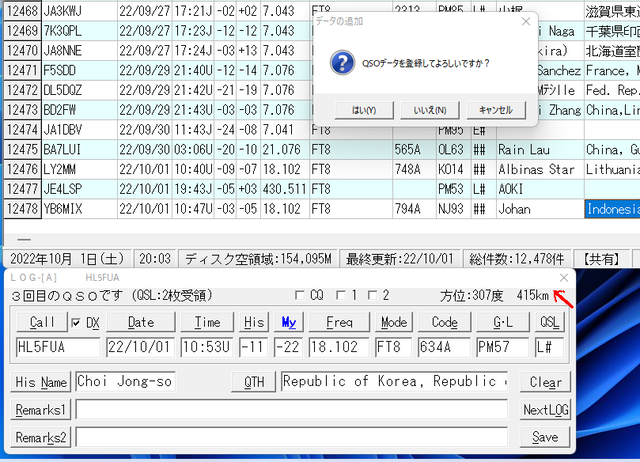The height and width of the screenshot is (462, 640).
Task: Uncheck the DX checkbox
Action: 76,323
